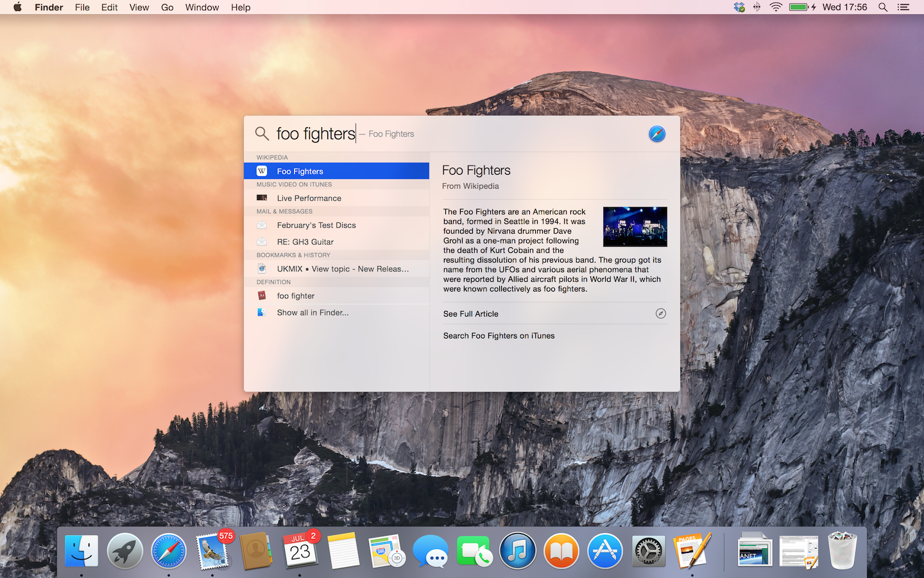924x578 pixels.
Task: Click Wi-Fi status icon in menu bar
Action: coord(776,7)
